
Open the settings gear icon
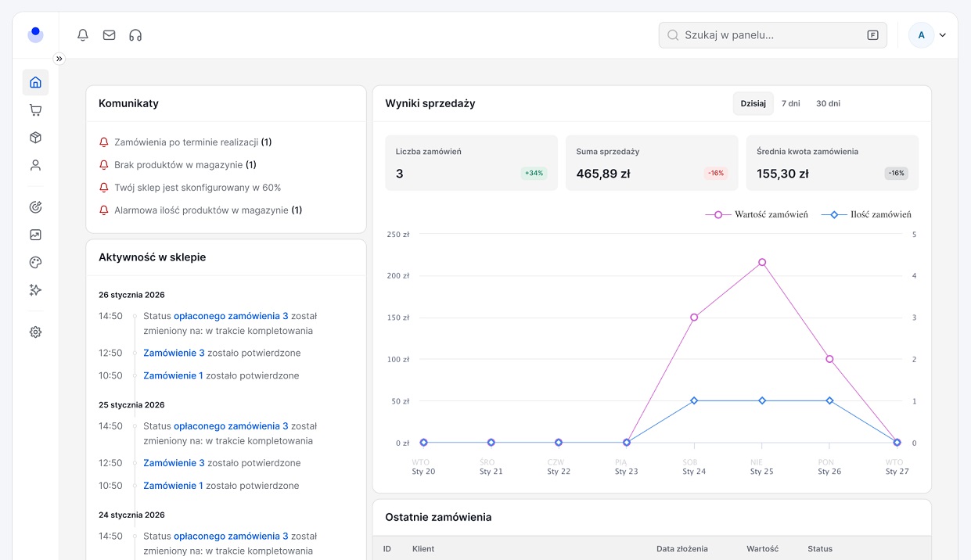tap(35, 332)
